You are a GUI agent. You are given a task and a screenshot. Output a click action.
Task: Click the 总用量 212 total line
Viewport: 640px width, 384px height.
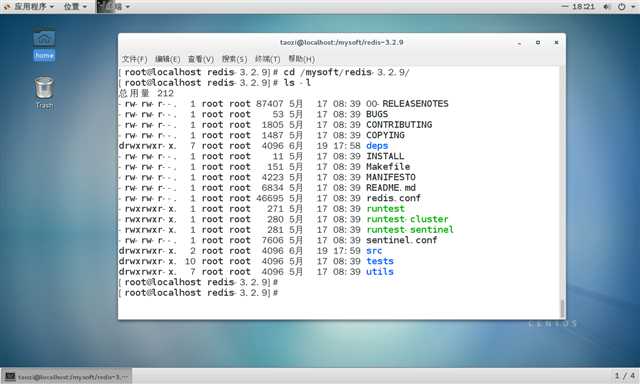(x=146, y=93)
